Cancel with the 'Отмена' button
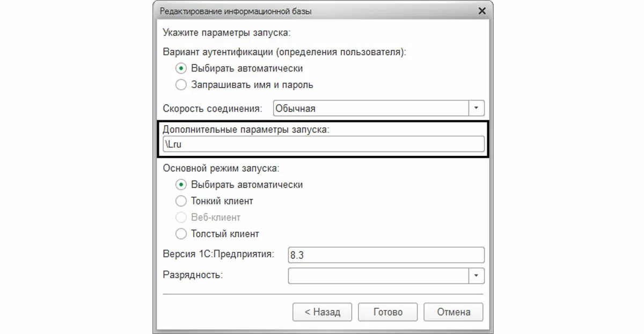 tap(453, 312)
